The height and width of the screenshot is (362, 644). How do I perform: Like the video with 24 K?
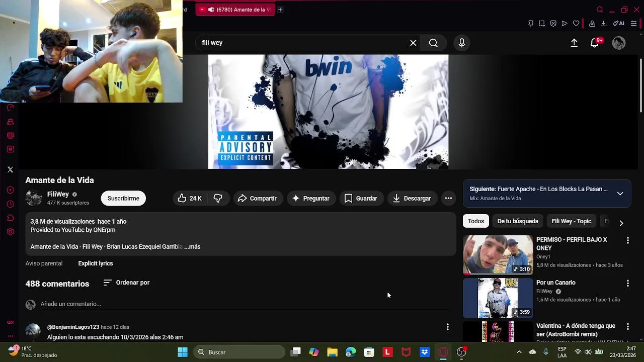(190, 198)
